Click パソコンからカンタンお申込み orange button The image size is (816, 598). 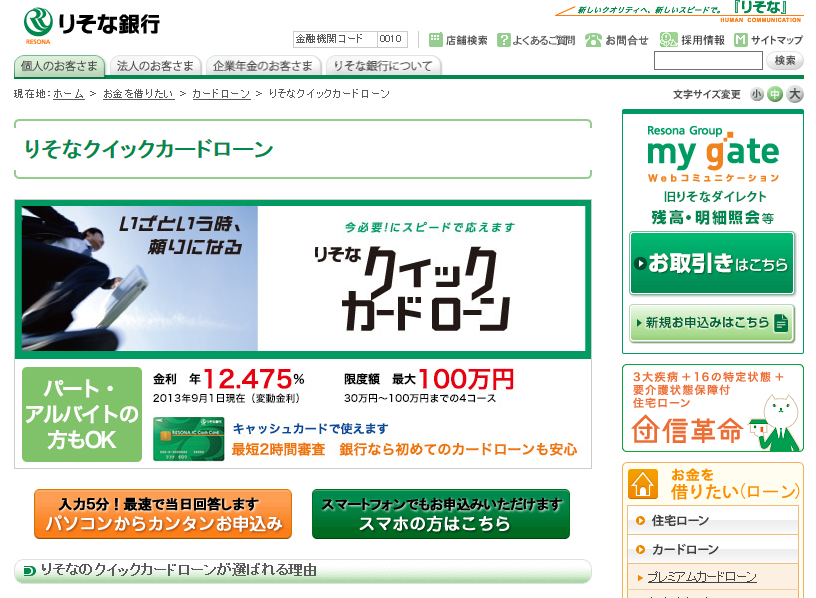[163, 514]
